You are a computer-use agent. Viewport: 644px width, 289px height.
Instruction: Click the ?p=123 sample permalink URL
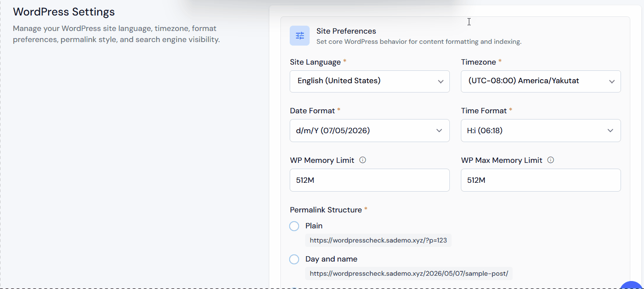(378, 240)
